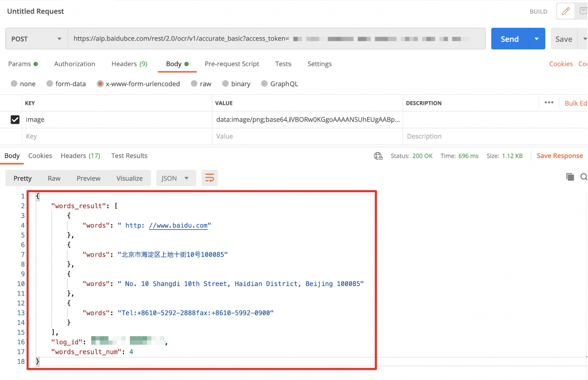Click the copy response icon

(x=570, y=177)
